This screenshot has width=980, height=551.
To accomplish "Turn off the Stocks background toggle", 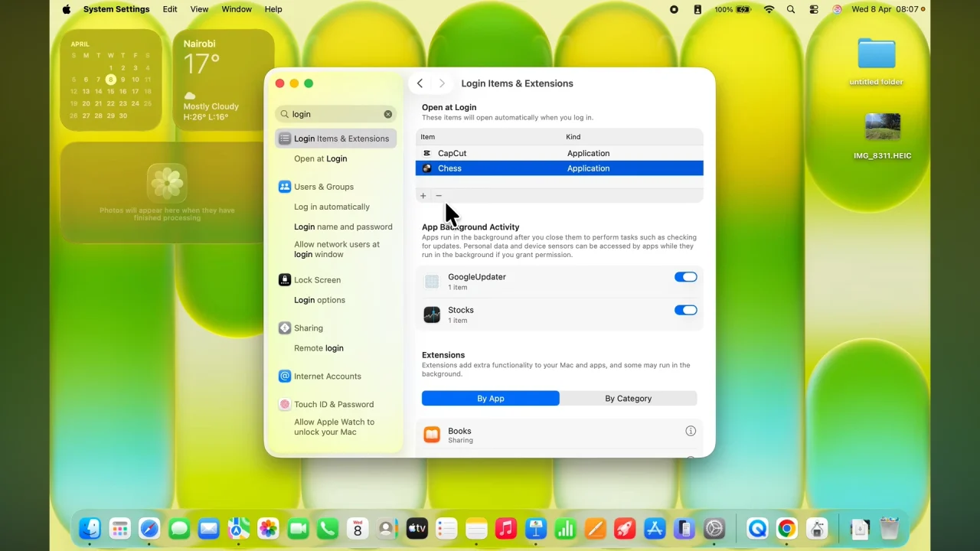I will [x=685, y=310].
